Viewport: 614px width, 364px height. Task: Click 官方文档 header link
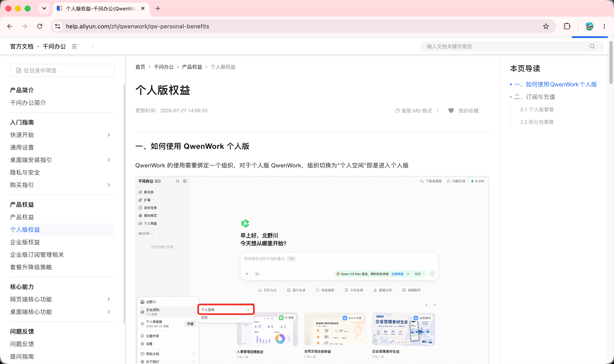coord(22,46)
